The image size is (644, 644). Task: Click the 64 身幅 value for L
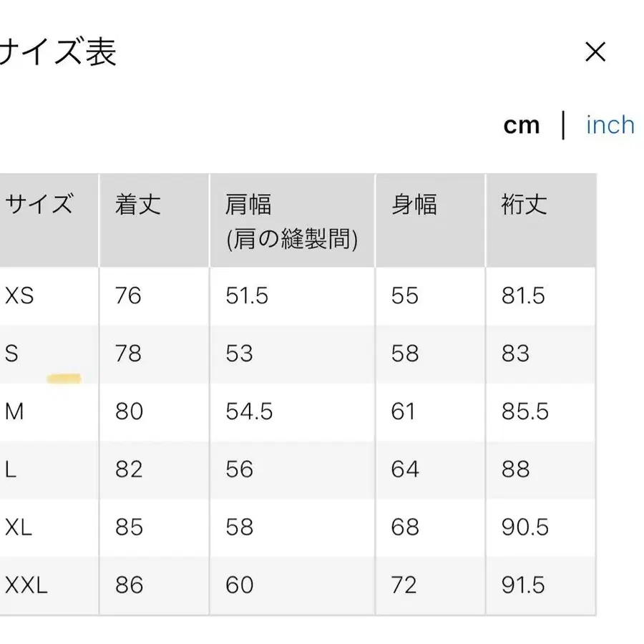click(x=406, y=469)
